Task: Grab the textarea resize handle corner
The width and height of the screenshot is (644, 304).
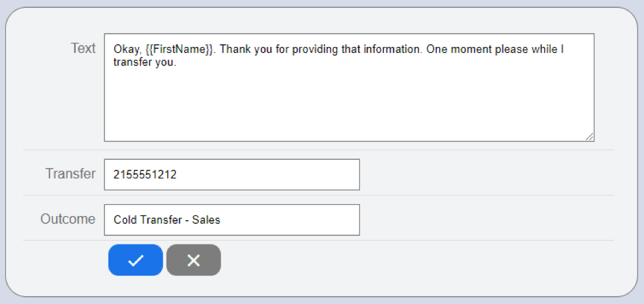Action: coord(589,136)
